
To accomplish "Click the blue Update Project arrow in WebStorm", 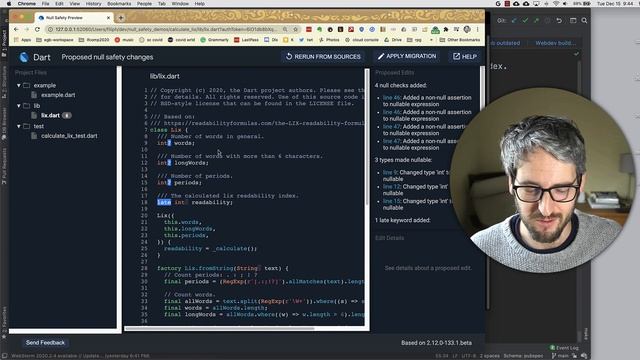I will (x=514, y=20).
